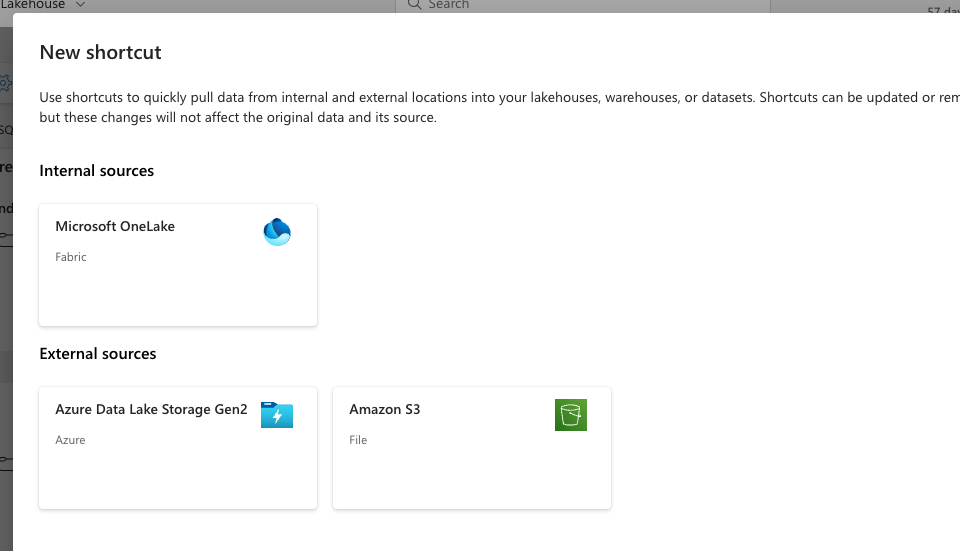
Task: Click the search magnifier icon
Action: point(413,5)
